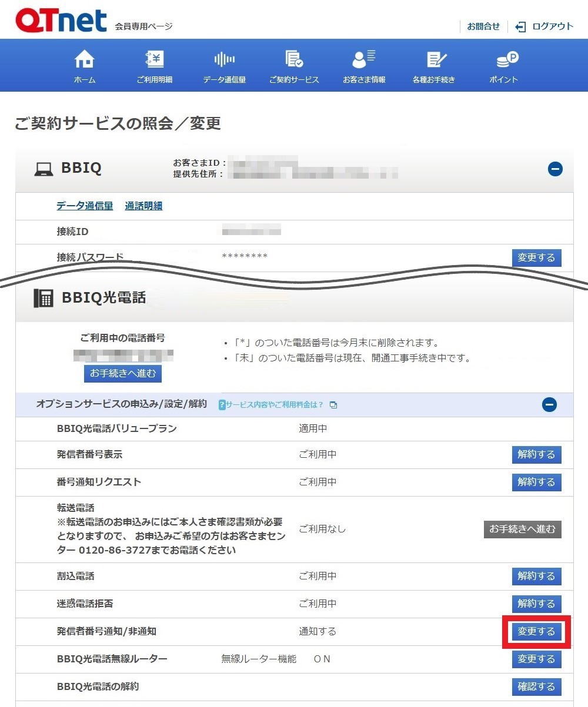This screenshot has width=588, height=707.
Task: Open the 通話明細 link
Action: pyautogui.click(x=143, y=206)
